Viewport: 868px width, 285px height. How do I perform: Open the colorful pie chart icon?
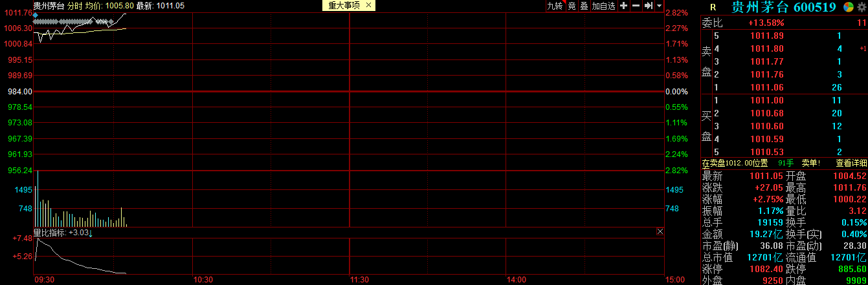tap(849, 7)
